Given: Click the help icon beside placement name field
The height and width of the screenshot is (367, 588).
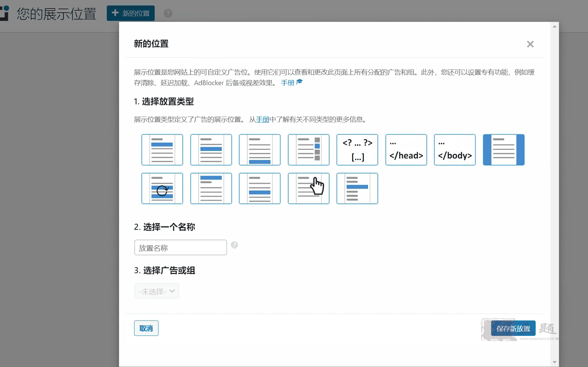Looking at the screenshot, I should (234, 245).
